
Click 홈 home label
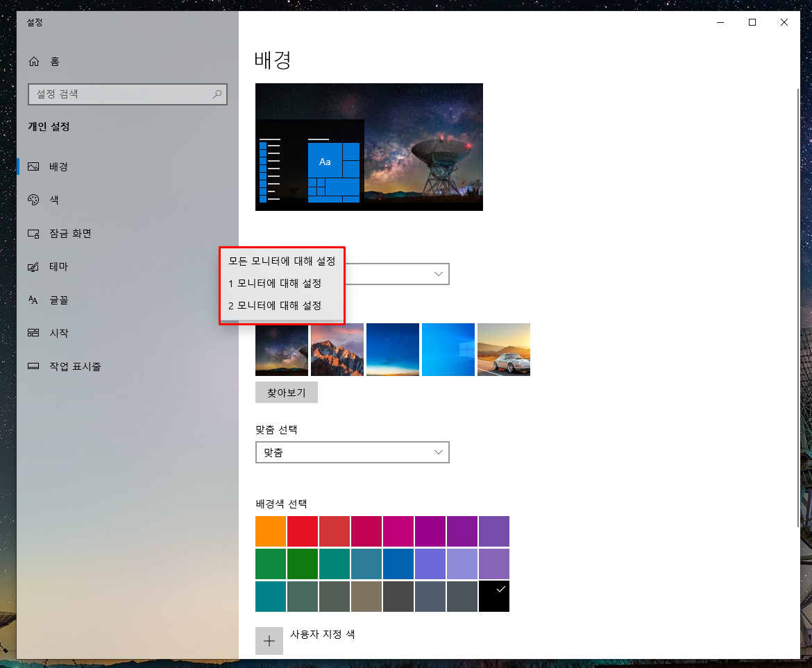pyautogui.click(x=54, y=62)
